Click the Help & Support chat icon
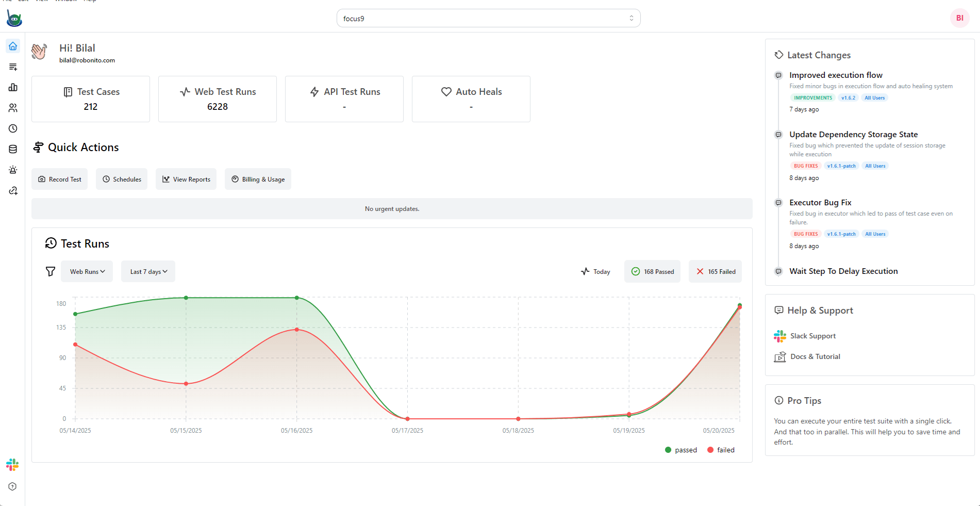This screenshot has width=980, height=506. pos(779,310)
